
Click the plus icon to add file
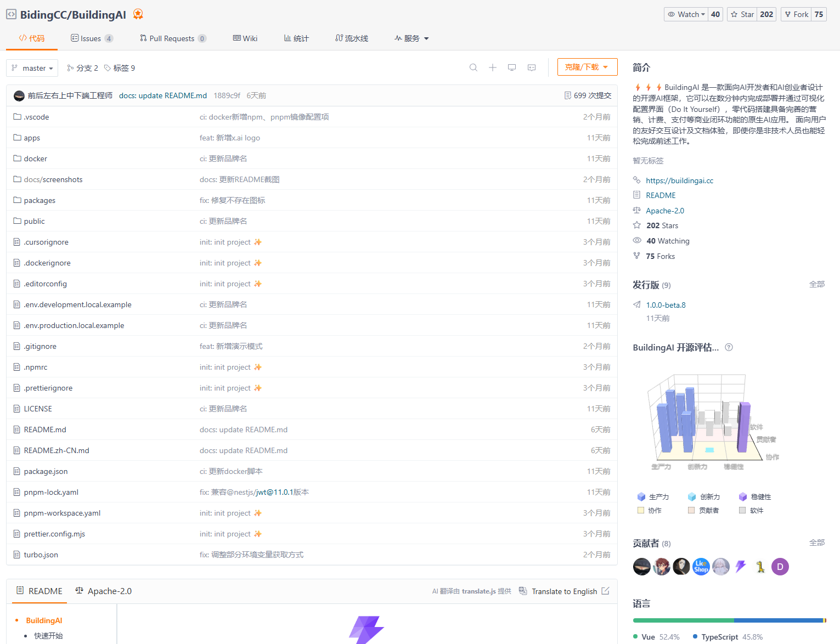[x=493, y=67]
